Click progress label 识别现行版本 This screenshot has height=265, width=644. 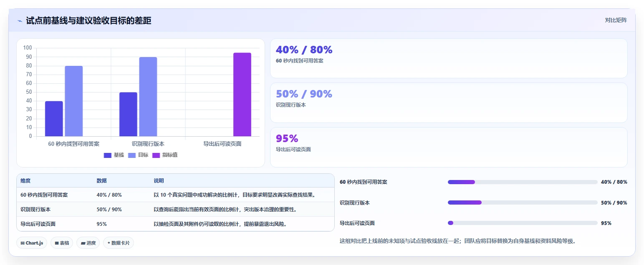pyautogui.click(x=355, y=202)
